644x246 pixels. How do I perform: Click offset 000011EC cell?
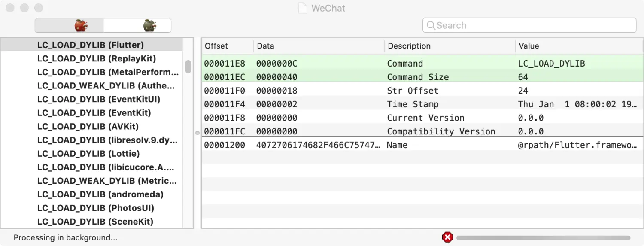[x=225, y=77]
